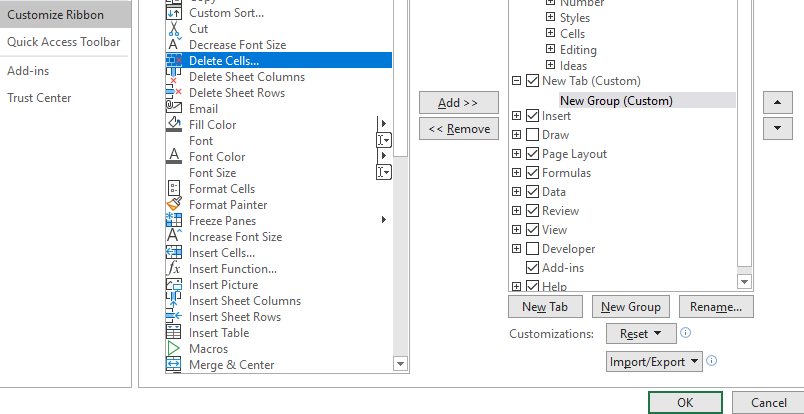The height and width of the screenshot is (414, 804).
Task: Open the Reset customizations dropdown
Action: click(x=639, y=334)
